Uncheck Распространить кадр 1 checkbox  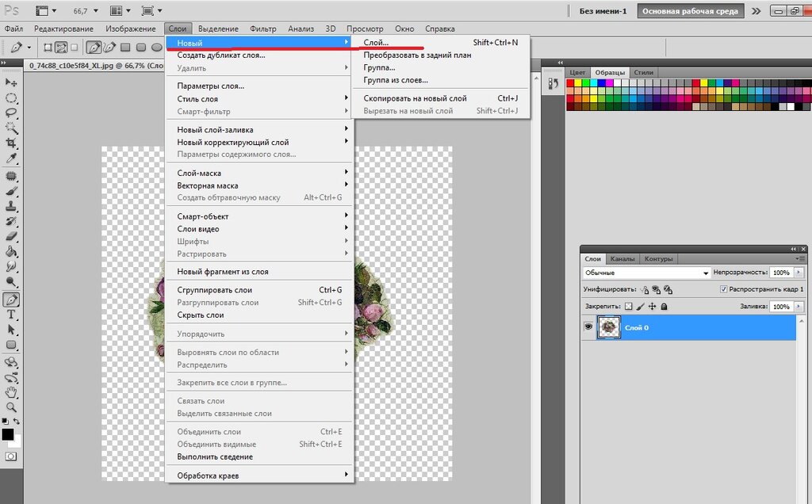(723, 289)
